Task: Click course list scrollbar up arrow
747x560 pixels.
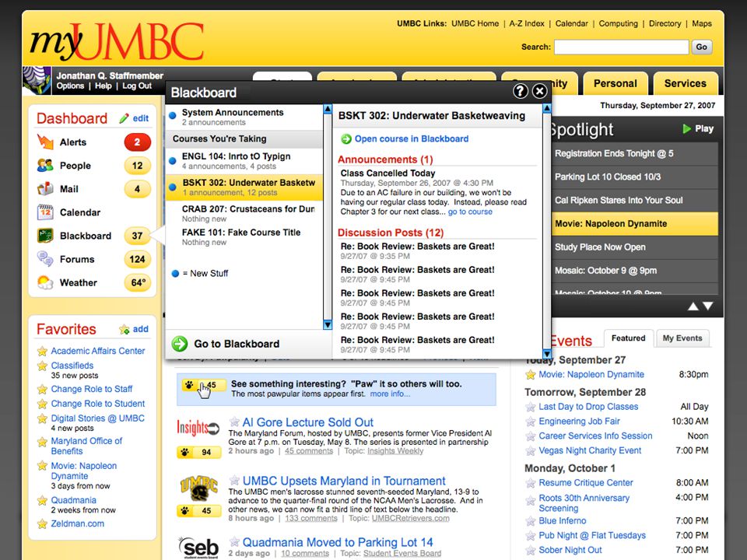Action: pyautogui.click(x=328, y=109)
